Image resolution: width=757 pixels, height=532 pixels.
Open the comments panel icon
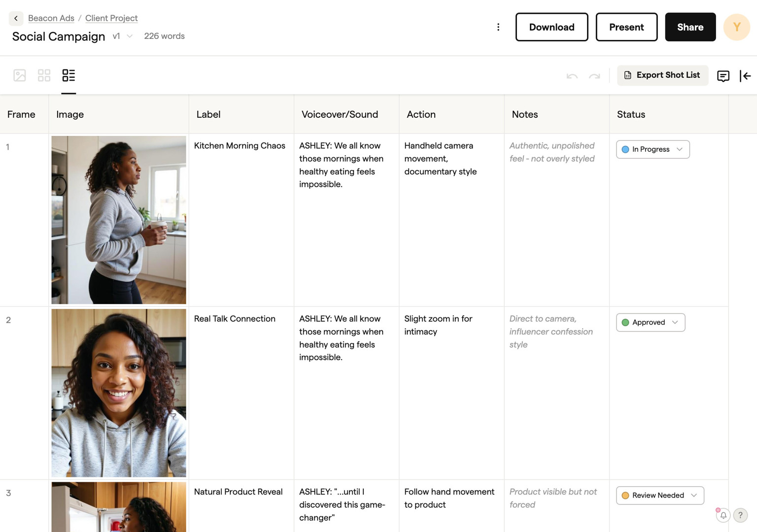[723, 76]
